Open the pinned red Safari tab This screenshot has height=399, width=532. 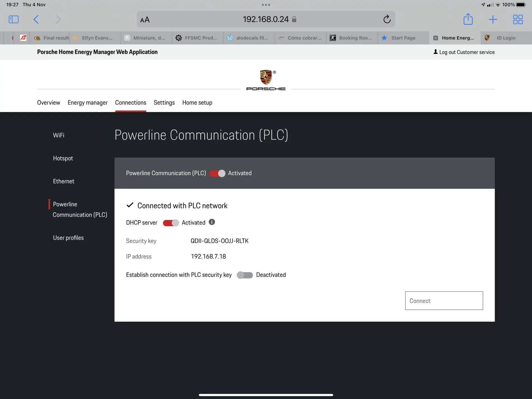tap(23, 38)
